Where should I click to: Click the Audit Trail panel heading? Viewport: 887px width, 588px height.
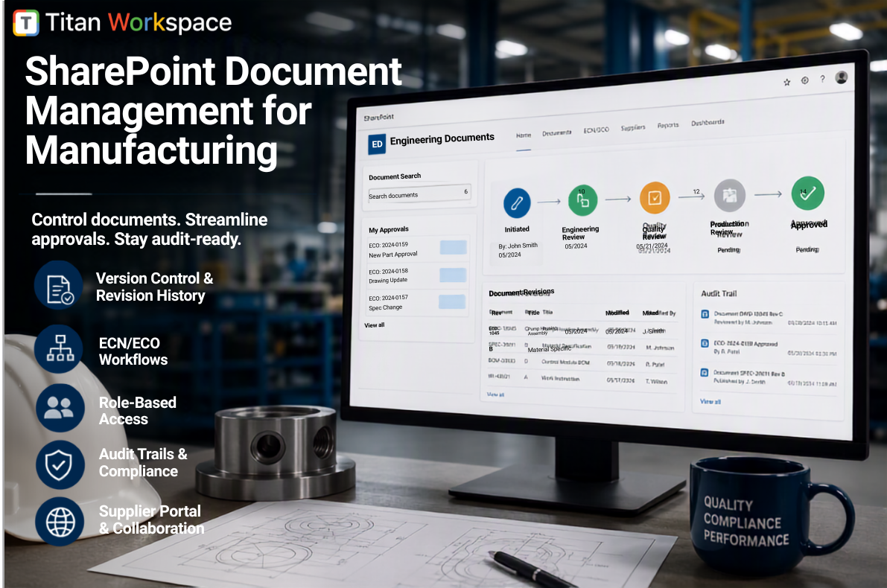[719, 293]
